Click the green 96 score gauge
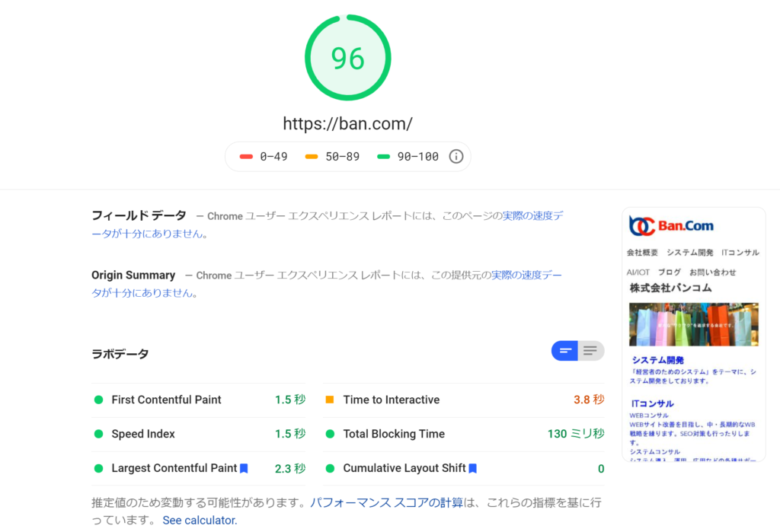The image size is (780, 532). tap(347, 58)
